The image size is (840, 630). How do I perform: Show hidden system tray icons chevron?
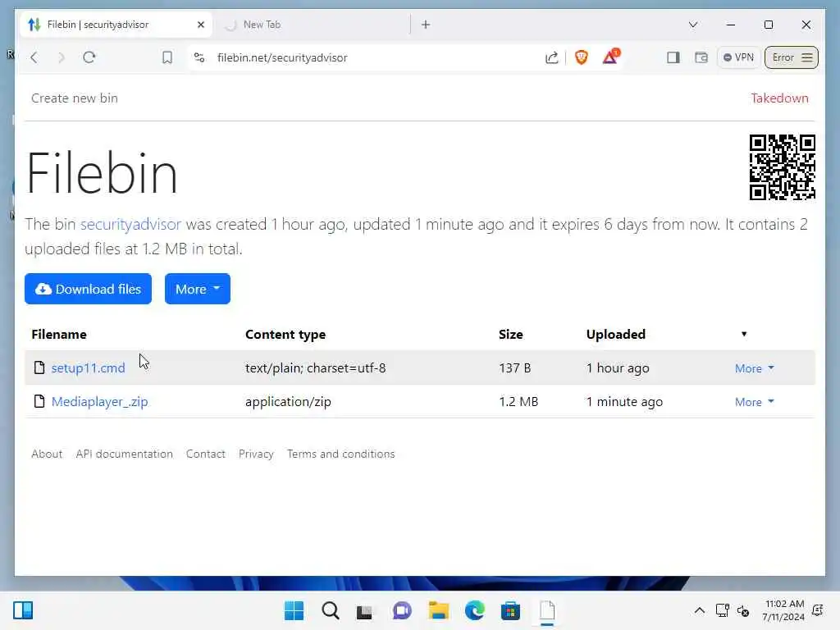[700, 610]
